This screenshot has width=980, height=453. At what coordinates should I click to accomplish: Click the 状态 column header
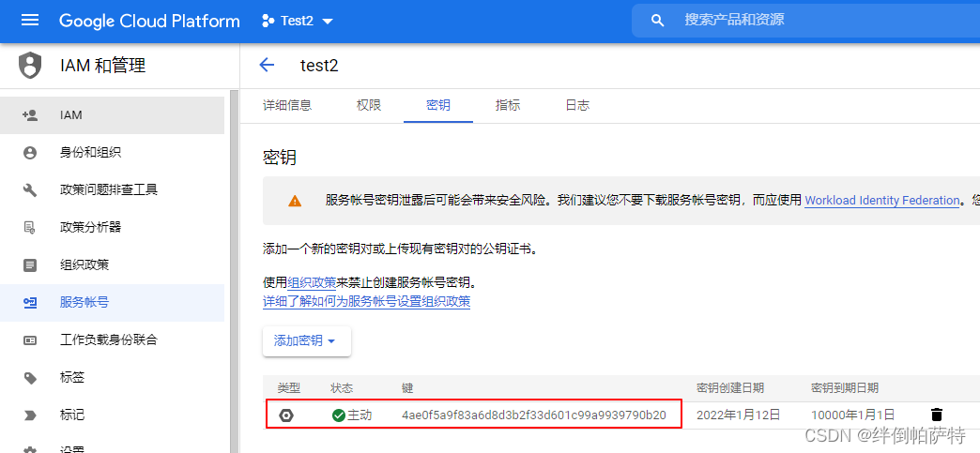click(x=343, y=388)
